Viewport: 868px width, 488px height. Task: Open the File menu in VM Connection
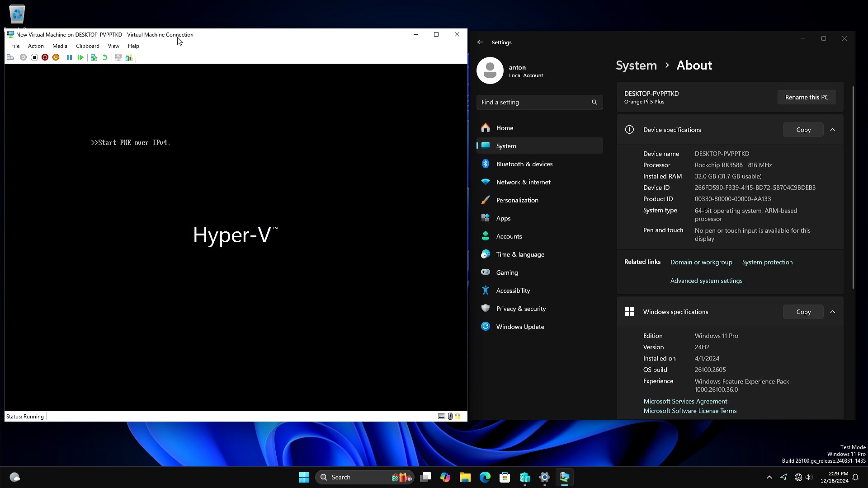(15, 46)
